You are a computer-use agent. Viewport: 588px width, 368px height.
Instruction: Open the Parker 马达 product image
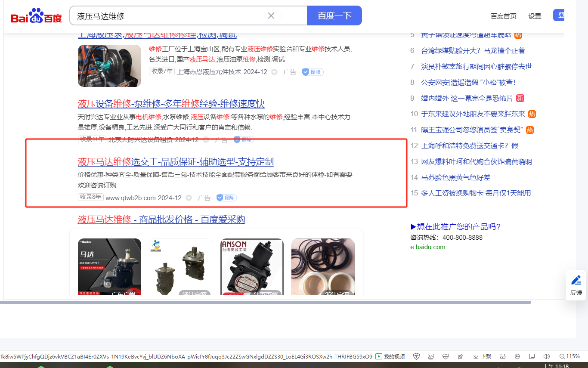[109, 267]
